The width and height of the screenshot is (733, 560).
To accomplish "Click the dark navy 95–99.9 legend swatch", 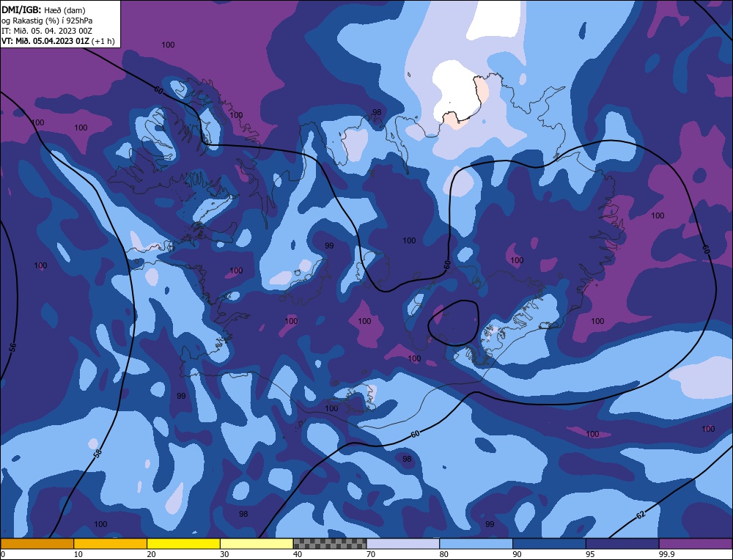I will coord(622,543).
